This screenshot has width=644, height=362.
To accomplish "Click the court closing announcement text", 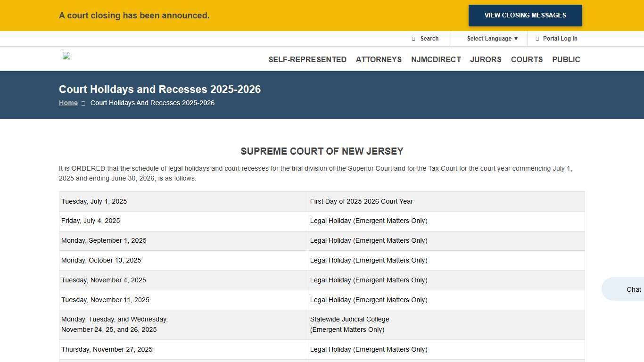I will click(134, 15).
